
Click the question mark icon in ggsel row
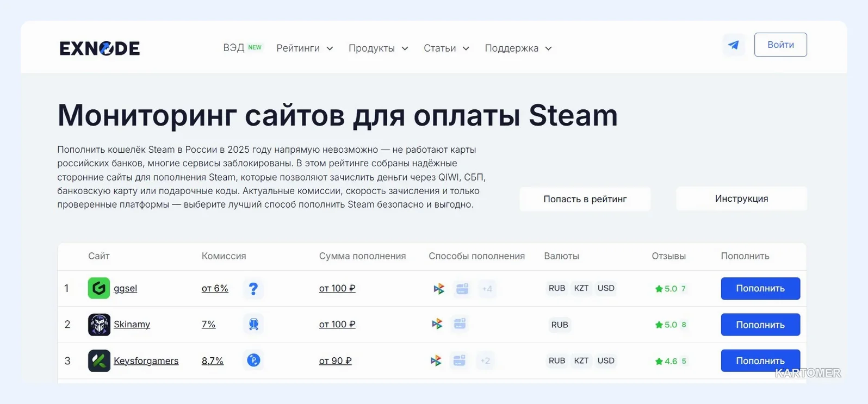pos(253,289)
